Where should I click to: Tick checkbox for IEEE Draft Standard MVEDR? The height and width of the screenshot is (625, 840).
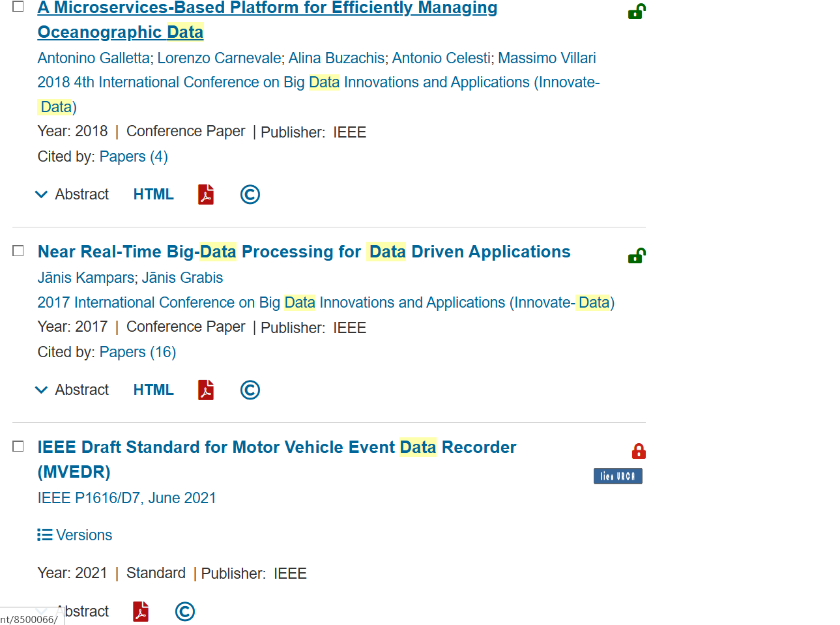(18, 446)
